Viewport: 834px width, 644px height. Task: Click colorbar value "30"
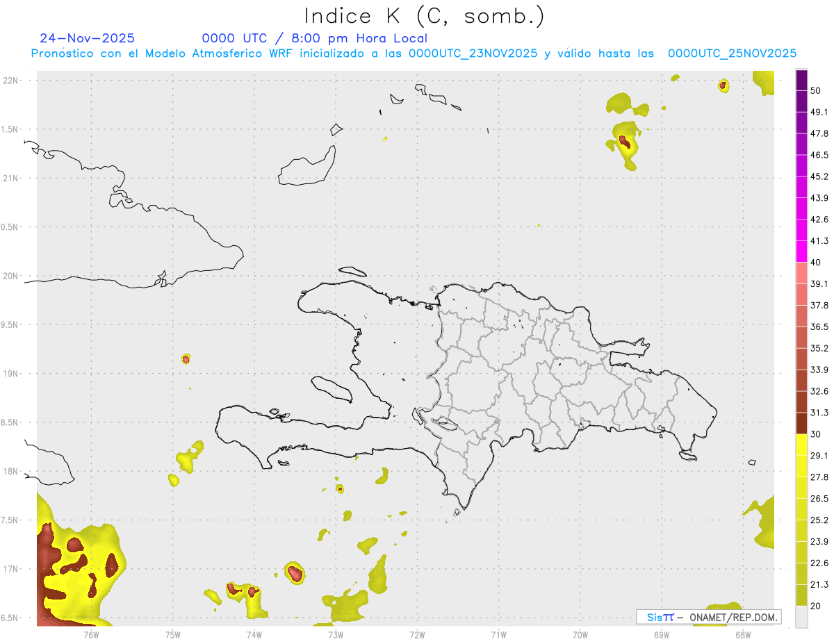pos(816,434)
